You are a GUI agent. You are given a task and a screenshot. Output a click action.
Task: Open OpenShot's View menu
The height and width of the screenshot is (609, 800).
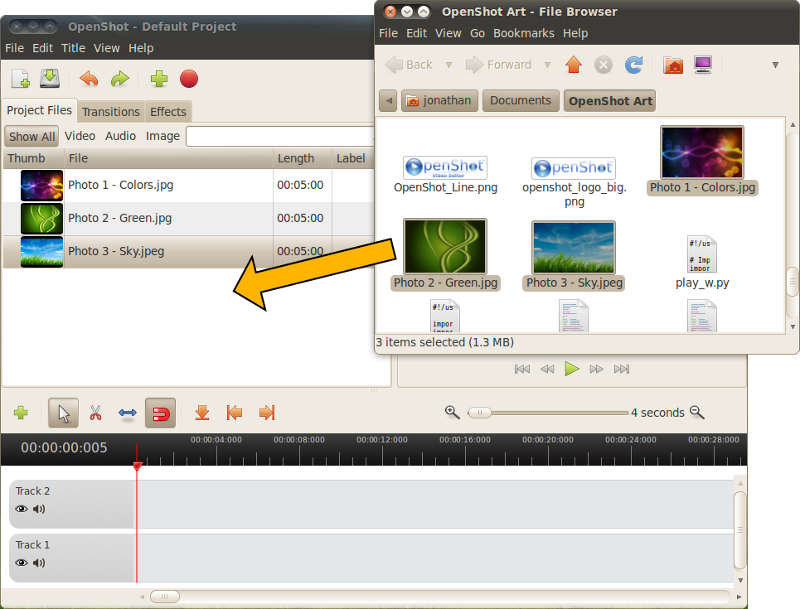coord(106,48)
